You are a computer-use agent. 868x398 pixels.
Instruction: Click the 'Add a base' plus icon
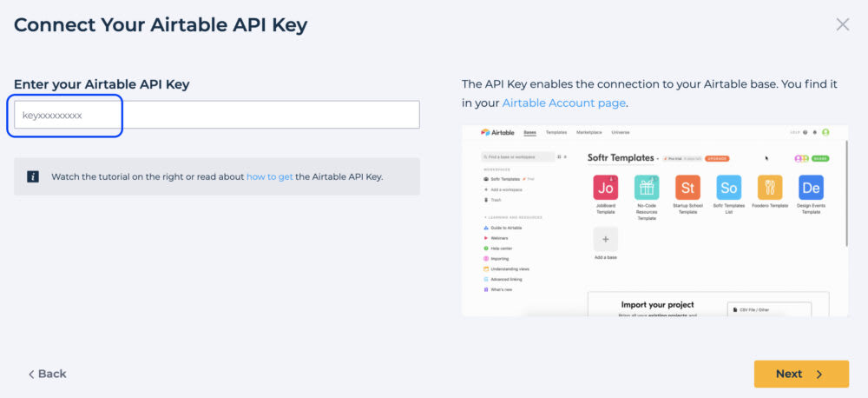[605, 240]
